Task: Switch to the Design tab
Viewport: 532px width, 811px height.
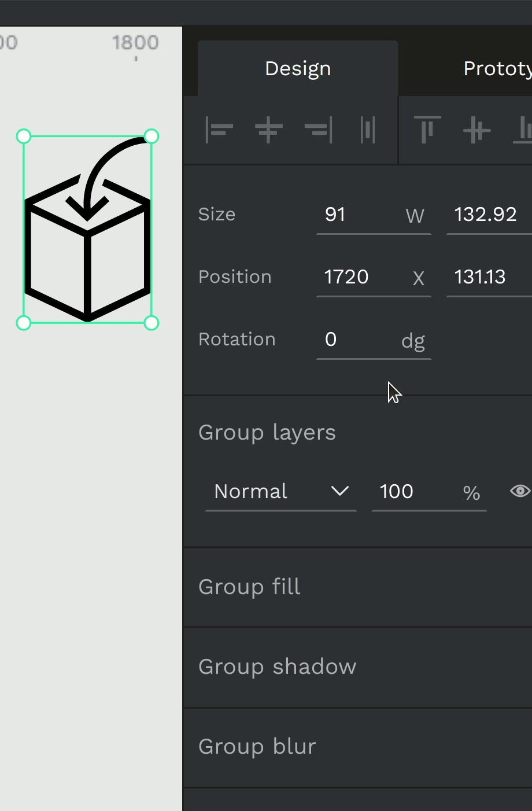Action: [298, 68]
